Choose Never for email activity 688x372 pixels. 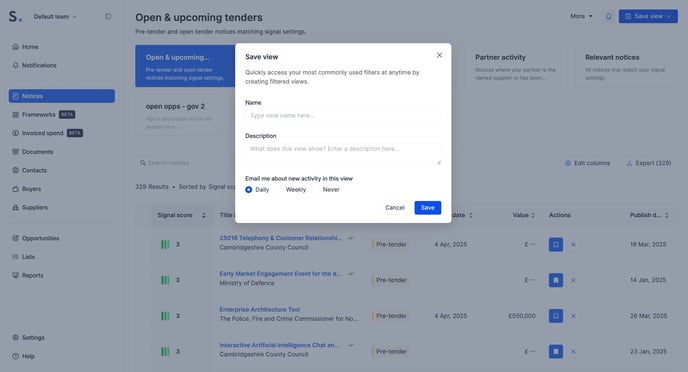pyautogui.click(x=326, y=190)
